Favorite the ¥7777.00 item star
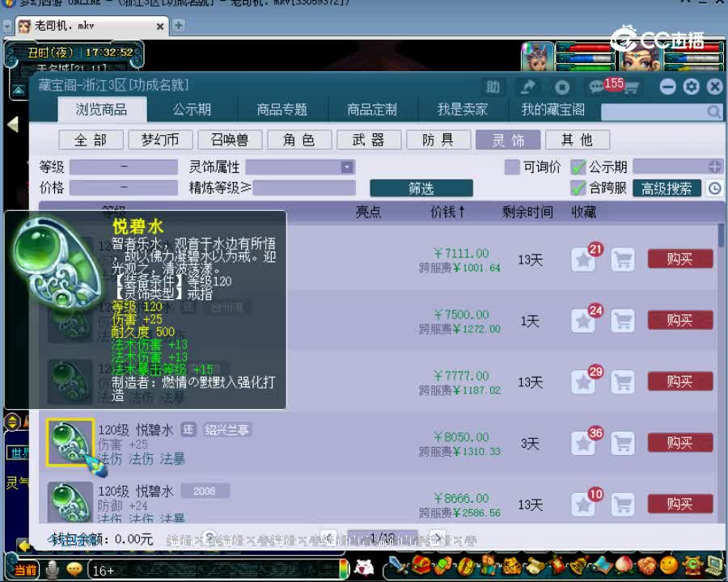 [583, 382]
